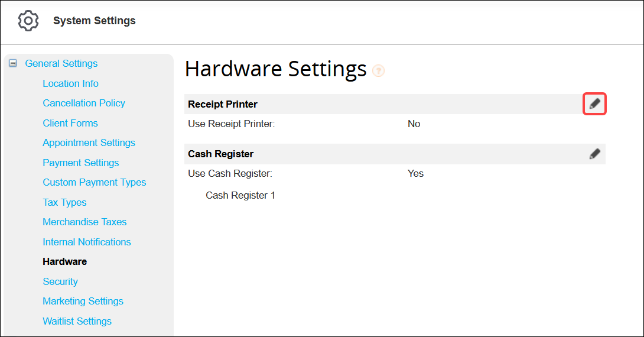Open Internal Notifications settings
The width and height of the screenshot is (644, 337).
(x=87, y=242)
